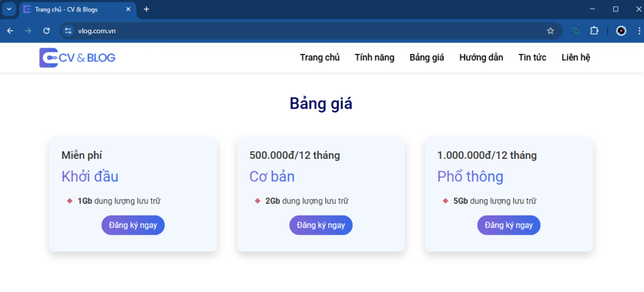Click the 5Gb dung lượng lưu trữ text
644x292 pixels.
[x=495, y=201]
